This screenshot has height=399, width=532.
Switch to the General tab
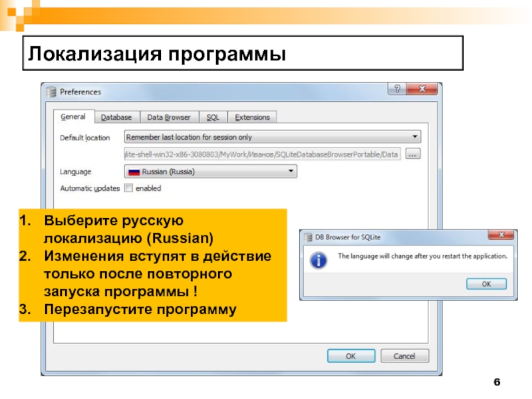(x=73, y=117)
